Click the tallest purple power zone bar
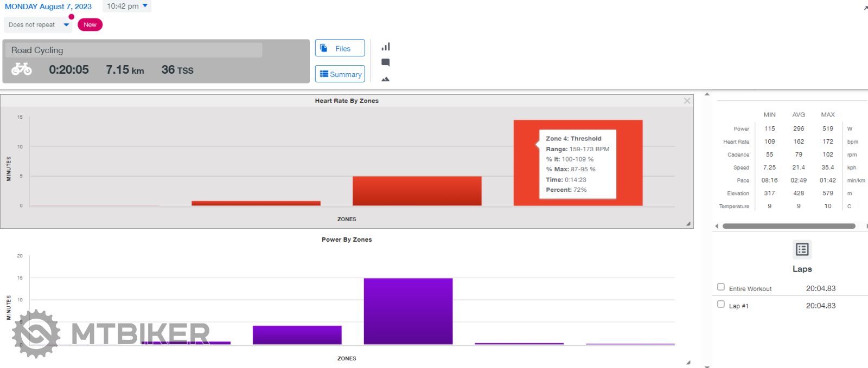Screen dimensions: 868x368 (x=408, y=311)
